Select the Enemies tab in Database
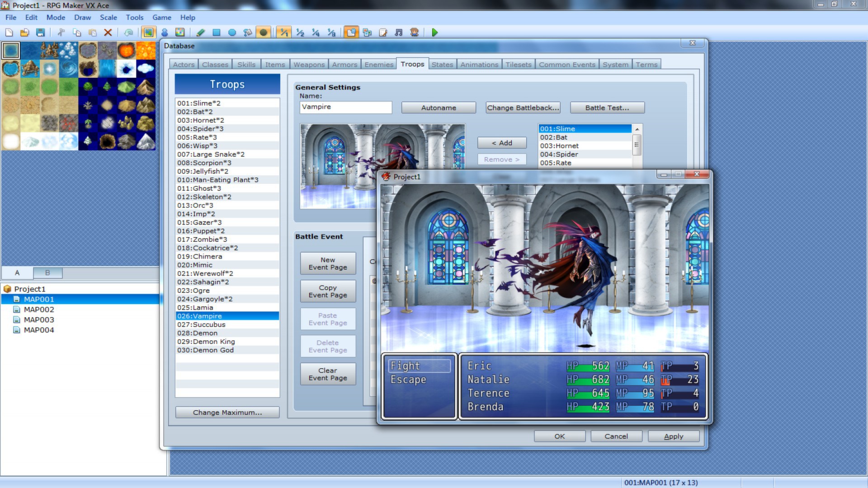Viewport: 868px width, 488px height. pos(378,64)
